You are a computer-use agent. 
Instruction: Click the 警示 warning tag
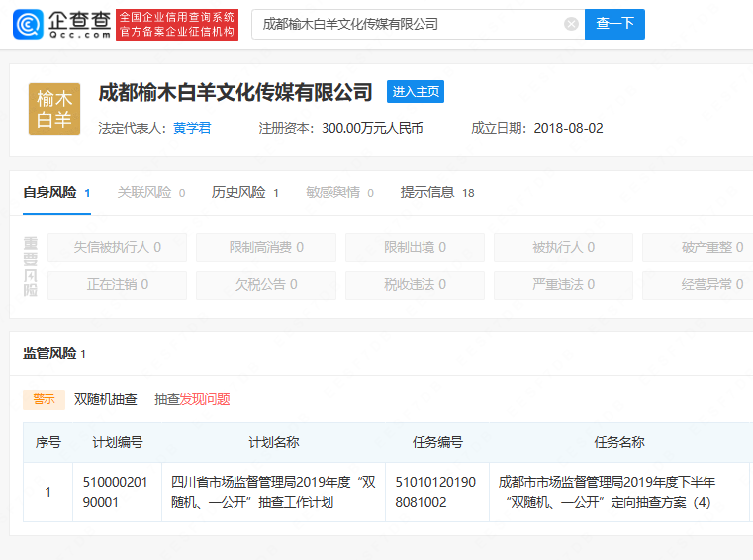44,399
